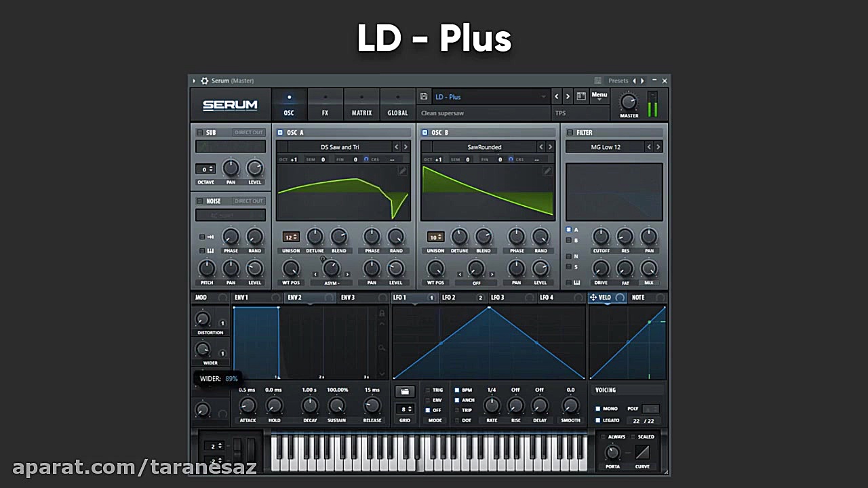Open the preset browser folder icon next to GRID
The height and width of the screenshot is (488, 868).
point(405,391)
